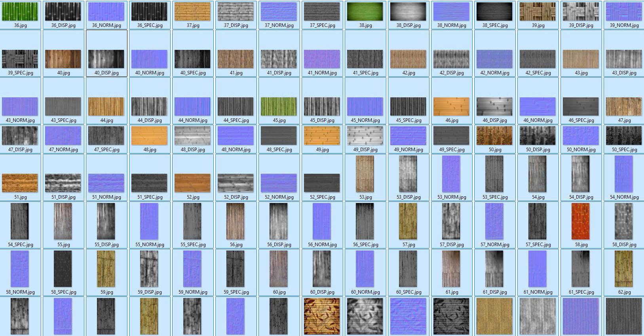644x336 pixels.
Task: Select the 40.jpg dark wood texture
Action: 63,59
